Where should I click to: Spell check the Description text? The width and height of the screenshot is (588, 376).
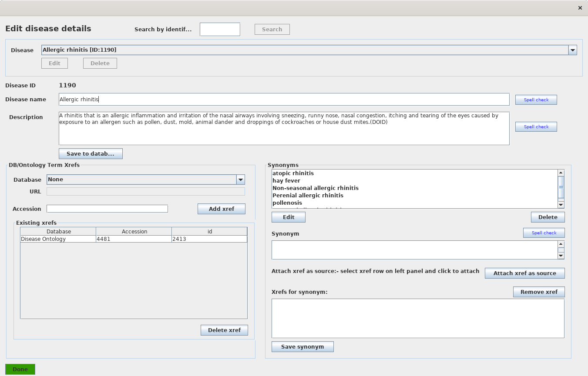click(x=536, y=127)
